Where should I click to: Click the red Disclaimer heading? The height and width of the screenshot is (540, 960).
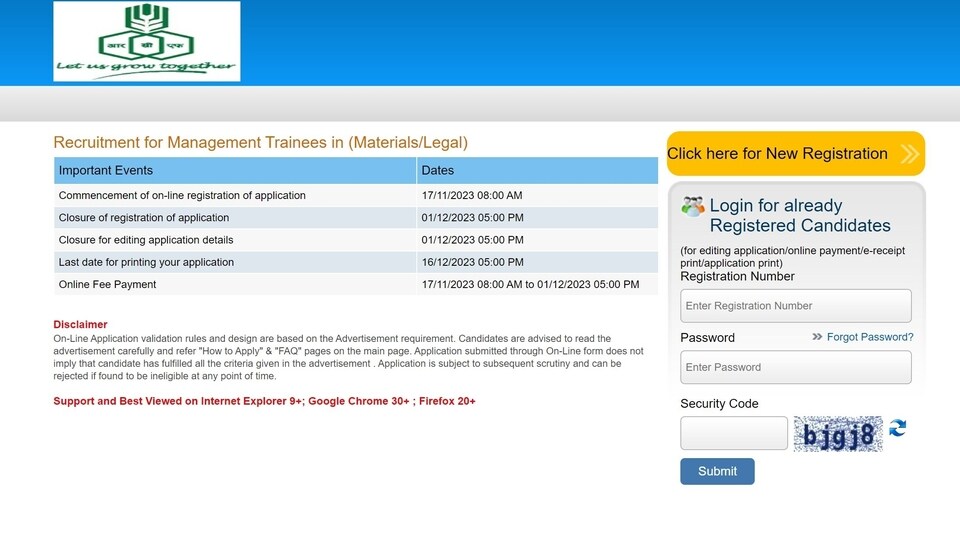click(80, 324)
